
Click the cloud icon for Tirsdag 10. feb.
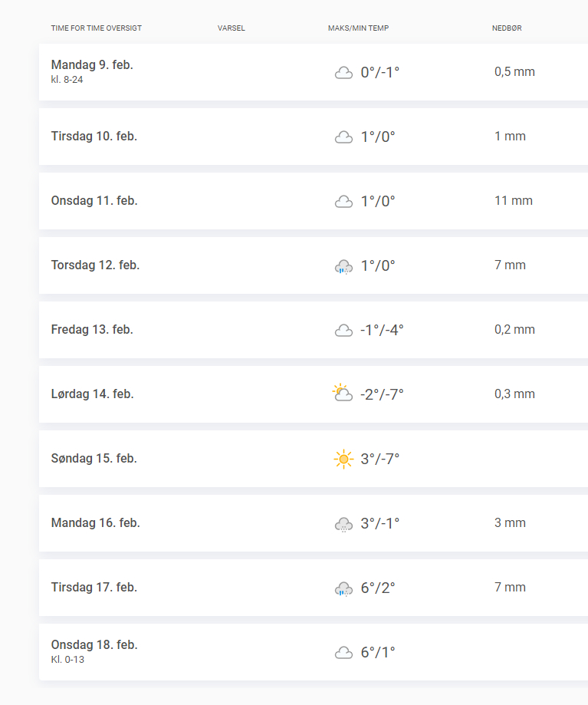pos(343,137)
